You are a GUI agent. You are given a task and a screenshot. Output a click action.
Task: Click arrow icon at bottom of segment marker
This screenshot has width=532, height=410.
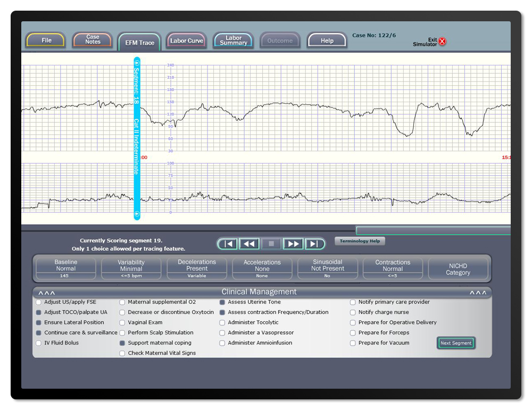pyautogui.click(x=137, y=214)
